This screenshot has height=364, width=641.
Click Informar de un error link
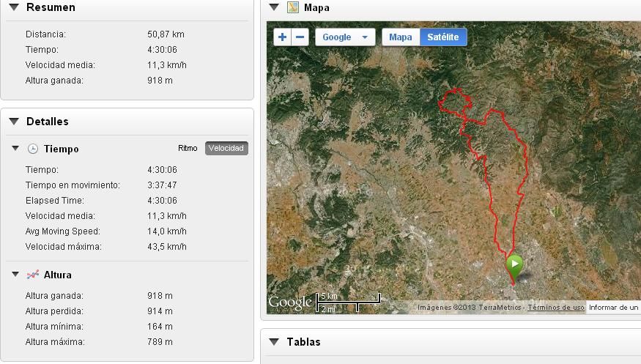click(x=614, y=308)
